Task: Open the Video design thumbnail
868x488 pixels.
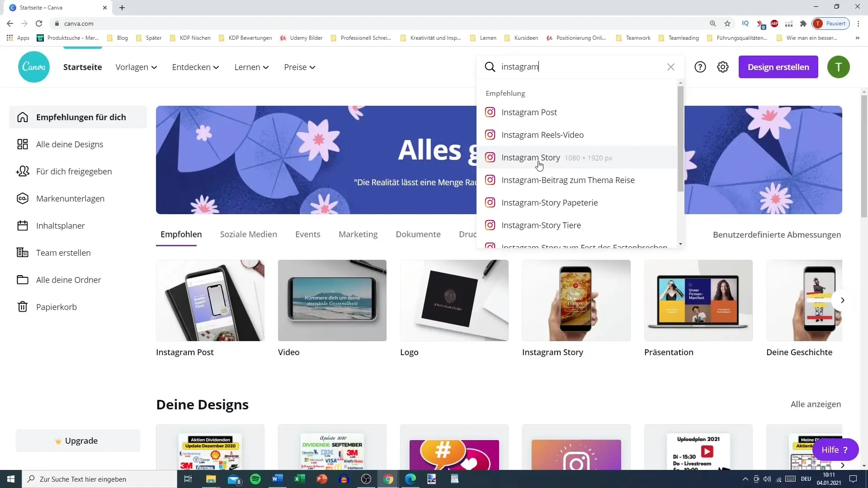Action: point(332,300)
